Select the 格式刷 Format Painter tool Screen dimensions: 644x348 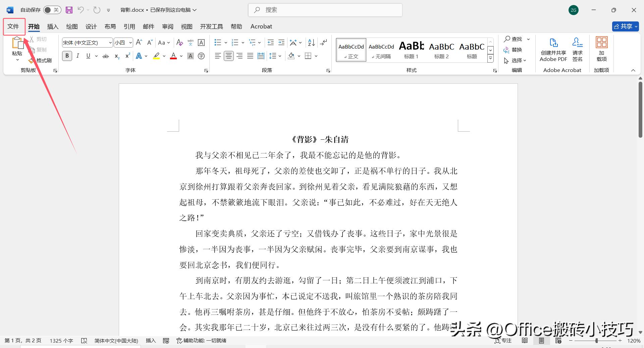(41, 60)
